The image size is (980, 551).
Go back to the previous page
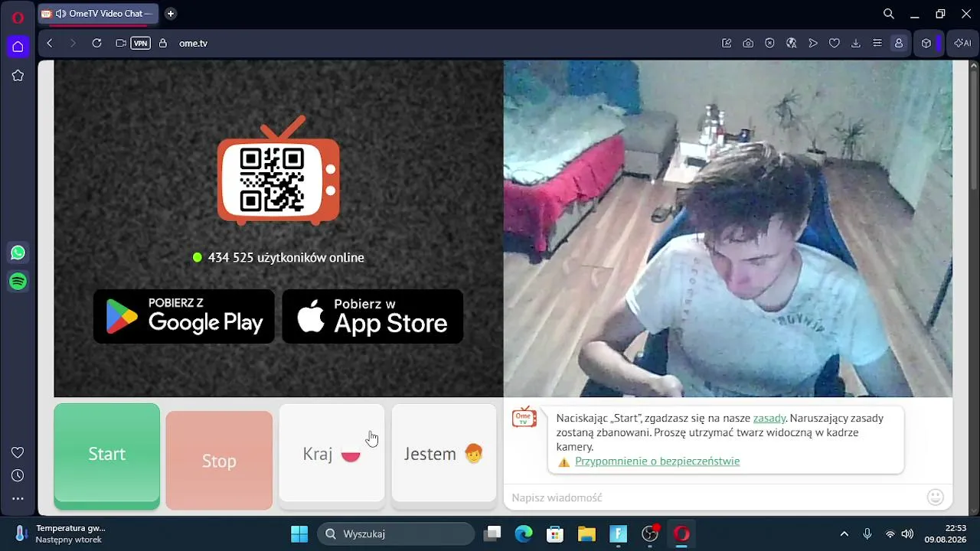(50, 44)
